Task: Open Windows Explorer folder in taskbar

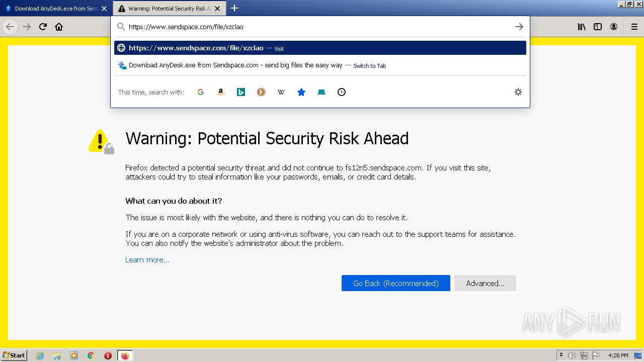Action: pyautogui.click(x=57, y=355)
